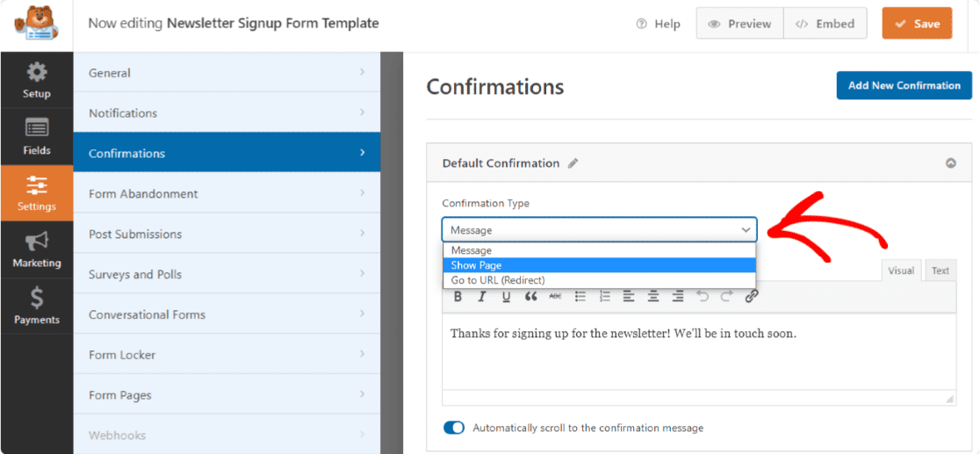
Task: Collapse the Default Confirmation panel arrow
Action: [x=951, y=163]
